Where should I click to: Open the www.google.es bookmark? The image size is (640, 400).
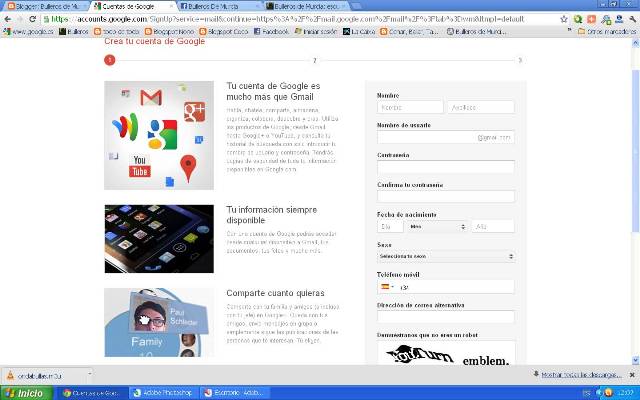click(x=29, y=31)
